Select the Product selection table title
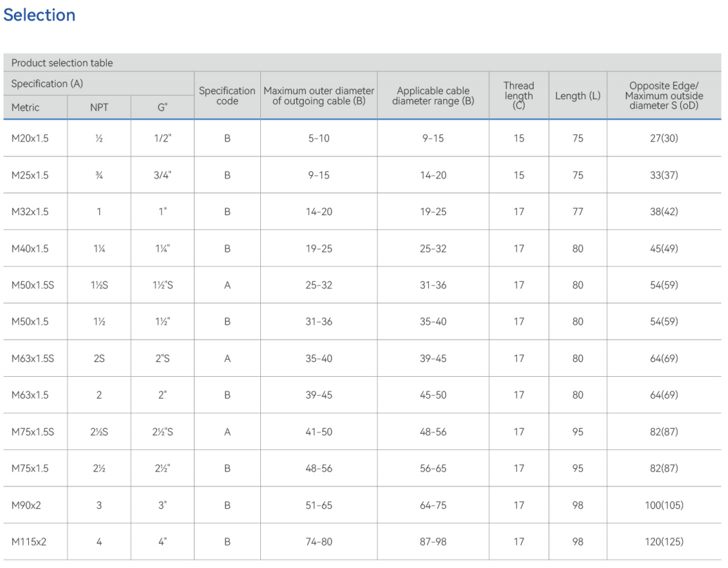The image size is (728, 568). tap(62, 63)
